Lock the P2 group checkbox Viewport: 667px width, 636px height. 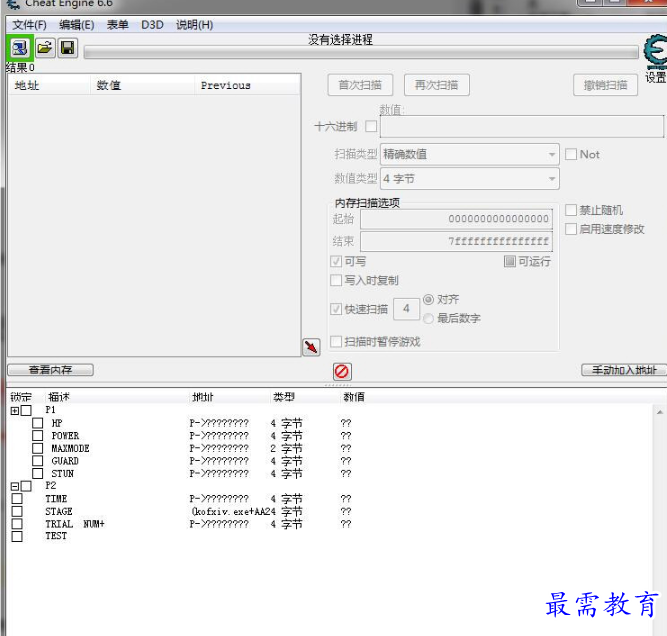pyautogui.click(x=26, y=486)
